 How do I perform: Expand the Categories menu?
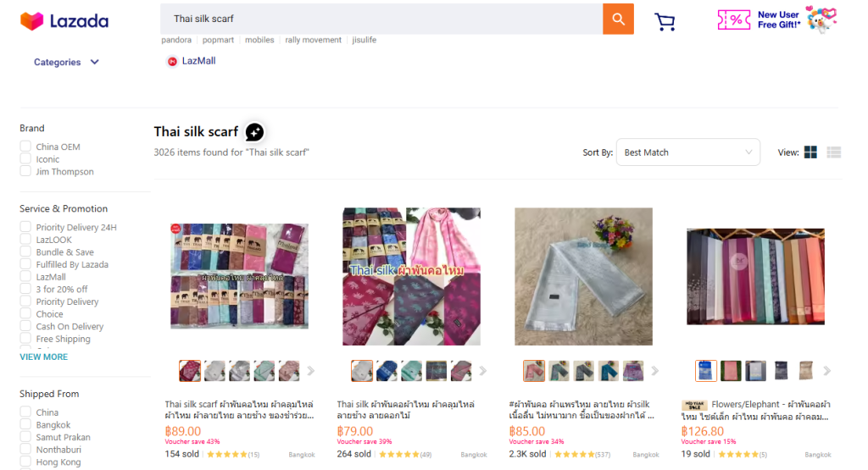66,62
